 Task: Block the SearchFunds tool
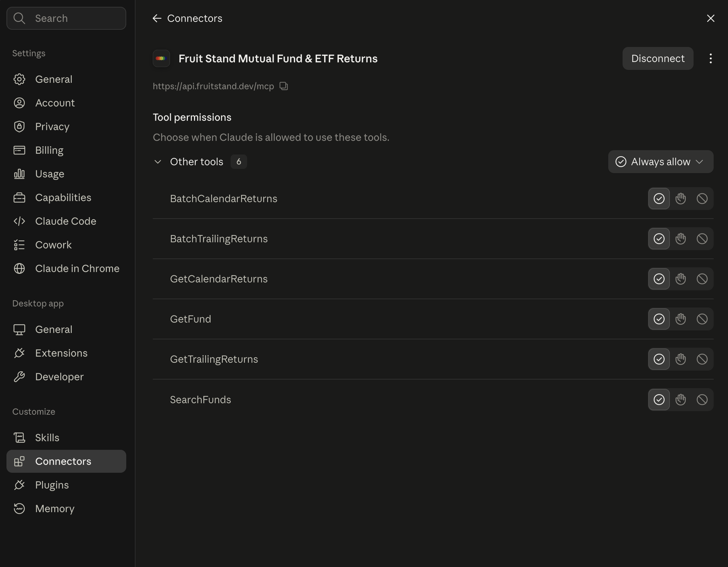tap(702, 400)
